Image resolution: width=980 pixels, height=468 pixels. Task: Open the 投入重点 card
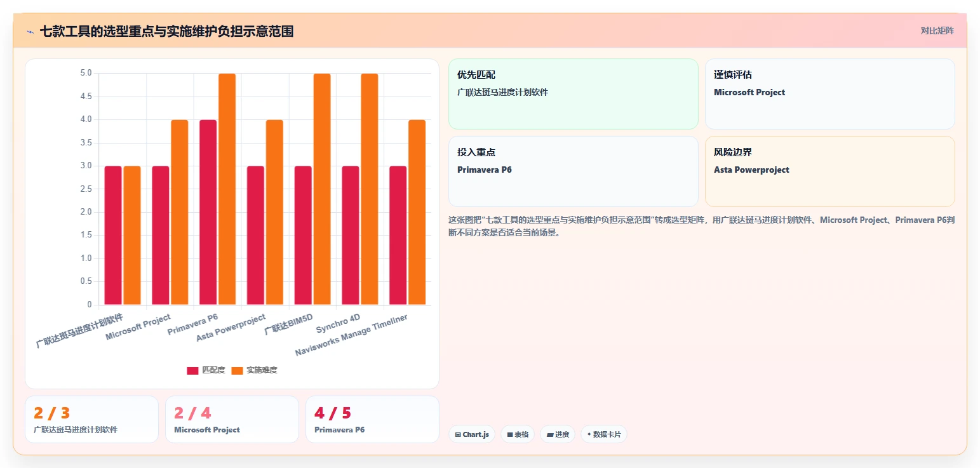click(x=573, y=171)
